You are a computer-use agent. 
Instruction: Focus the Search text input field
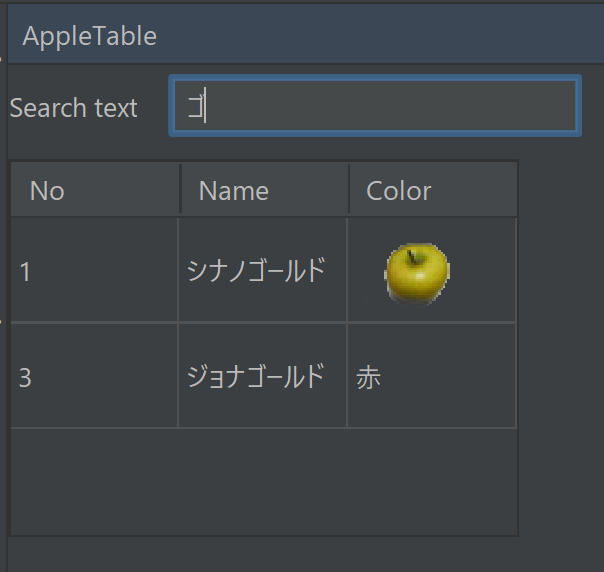375,106
